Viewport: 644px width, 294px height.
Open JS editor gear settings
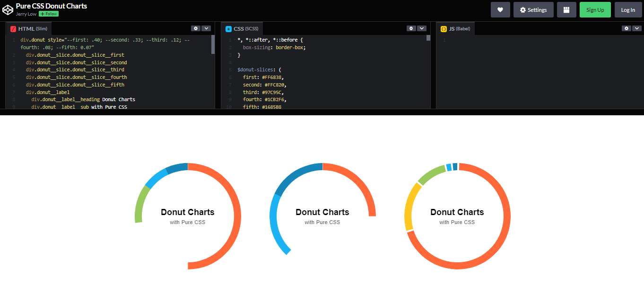coord(626,28)
